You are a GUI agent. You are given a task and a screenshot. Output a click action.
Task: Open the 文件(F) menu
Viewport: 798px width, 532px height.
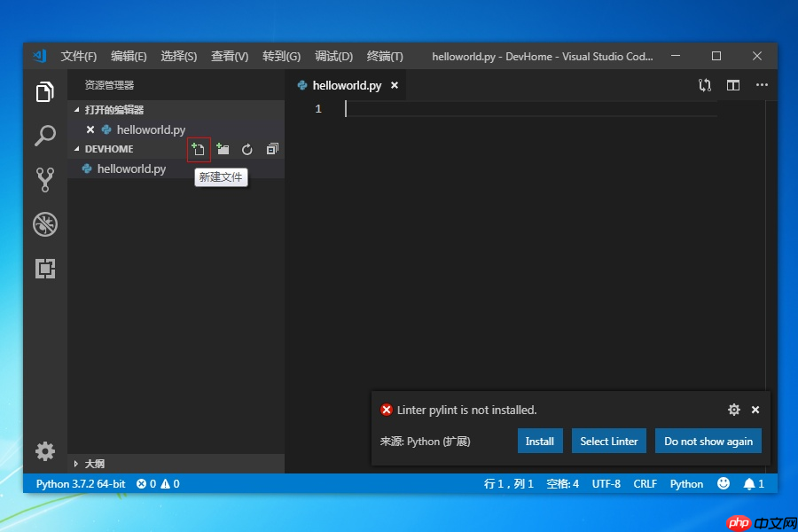(78, 56)
